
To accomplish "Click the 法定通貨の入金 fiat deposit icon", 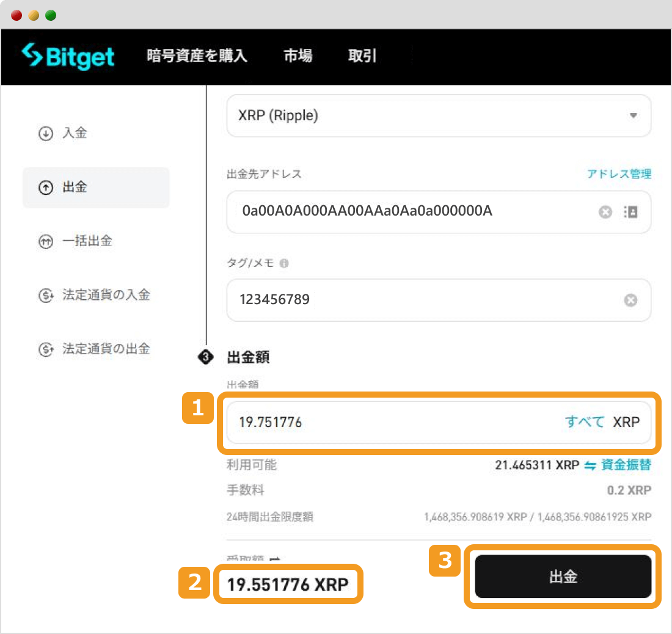I will 46,295.
